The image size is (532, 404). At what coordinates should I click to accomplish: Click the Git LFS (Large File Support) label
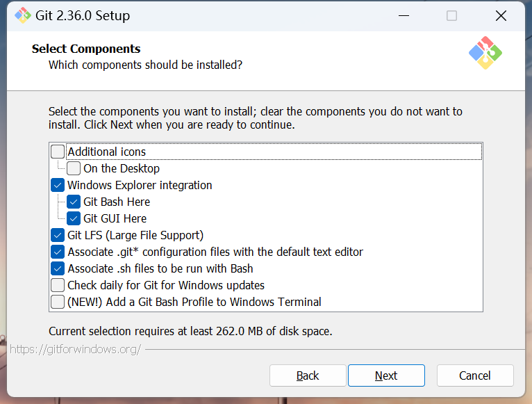point(135,235)
